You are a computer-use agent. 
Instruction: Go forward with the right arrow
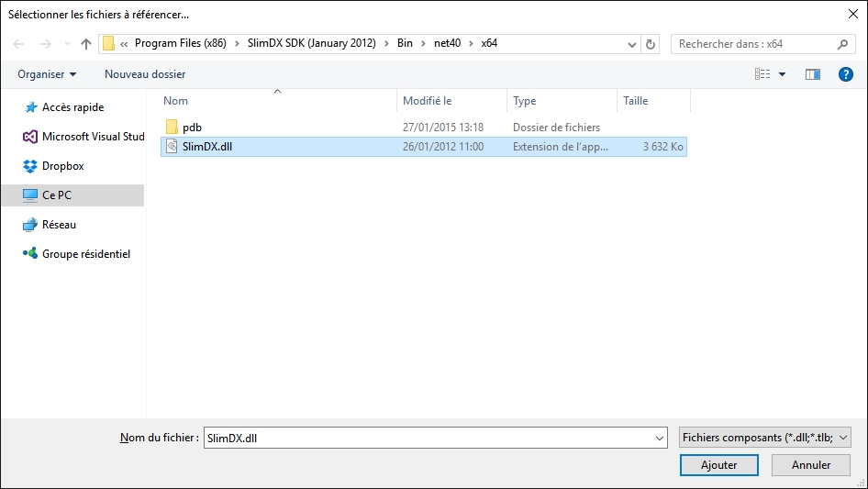pyautogui.click(x=45, y=44)
